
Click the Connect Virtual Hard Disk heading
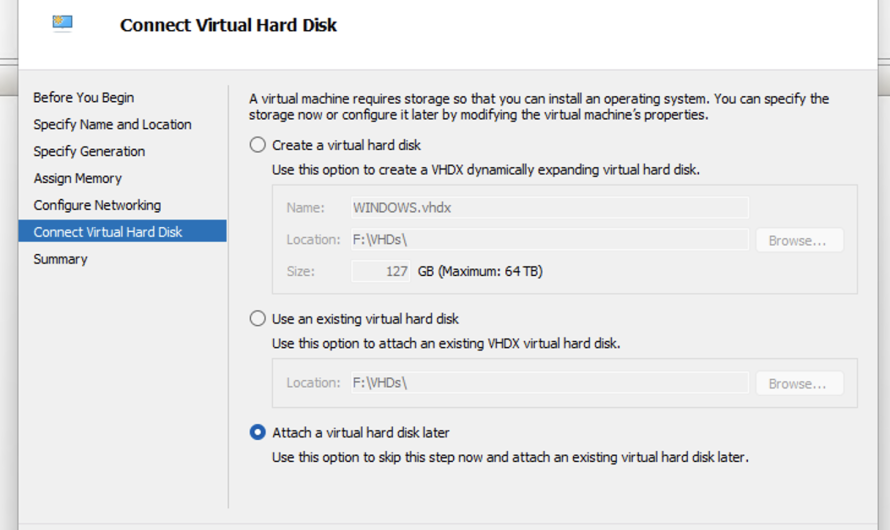228,25
